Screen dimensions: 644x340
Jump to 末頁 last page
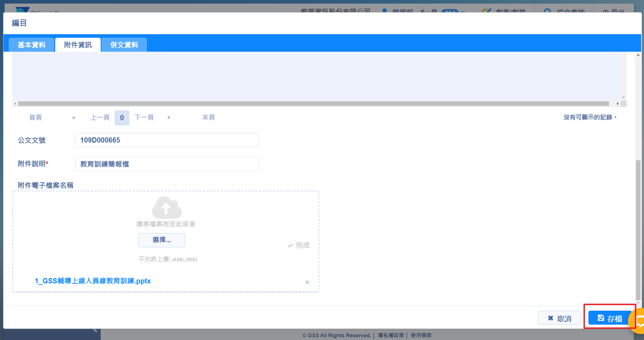pos(208,118)
